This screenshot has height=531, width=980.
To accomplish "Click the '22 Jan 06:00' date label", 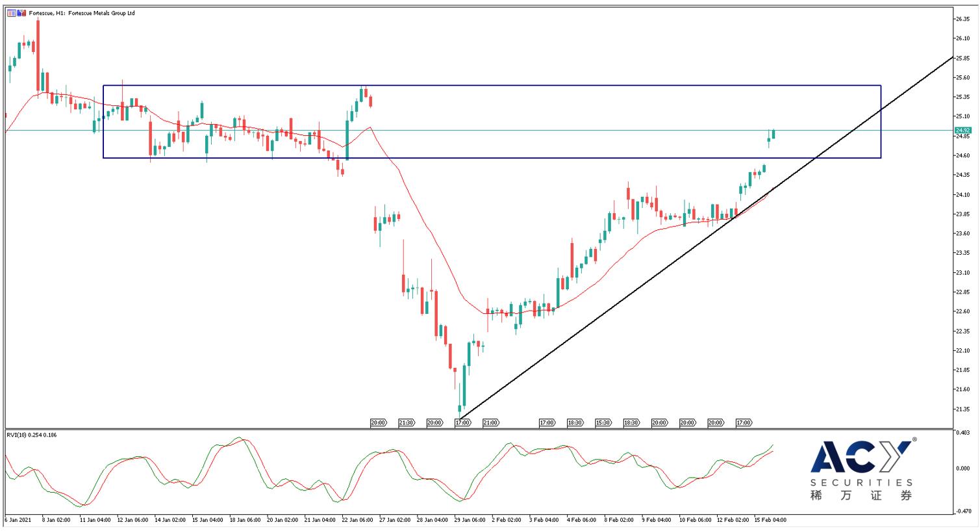I will point(359,520).
